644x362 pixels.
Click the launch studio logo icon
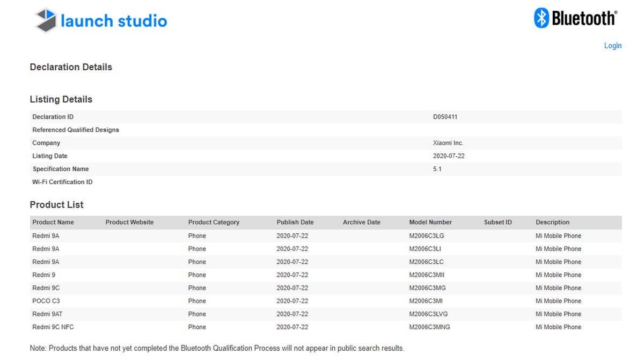(x=46, y=19)
